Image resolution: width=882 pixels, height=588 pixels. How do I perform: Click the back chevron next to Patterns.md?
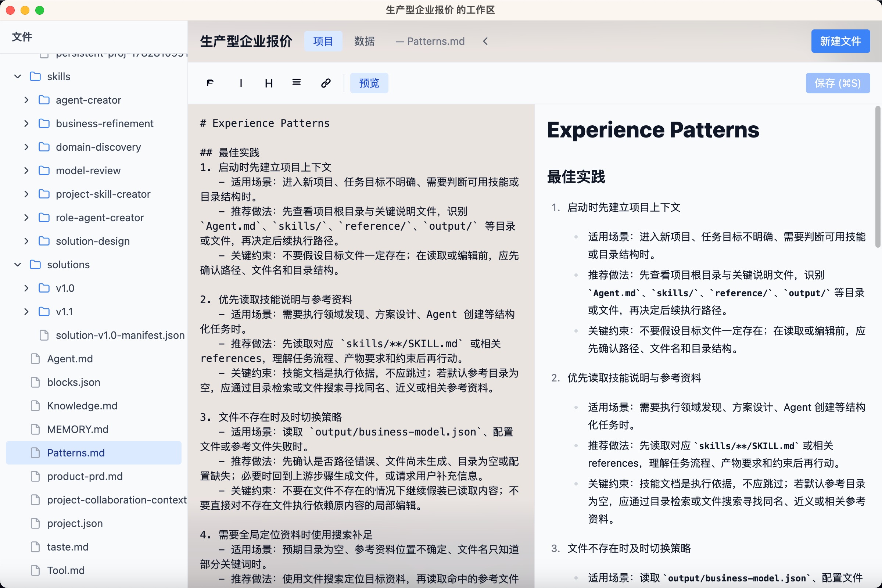tap(485, 41)
